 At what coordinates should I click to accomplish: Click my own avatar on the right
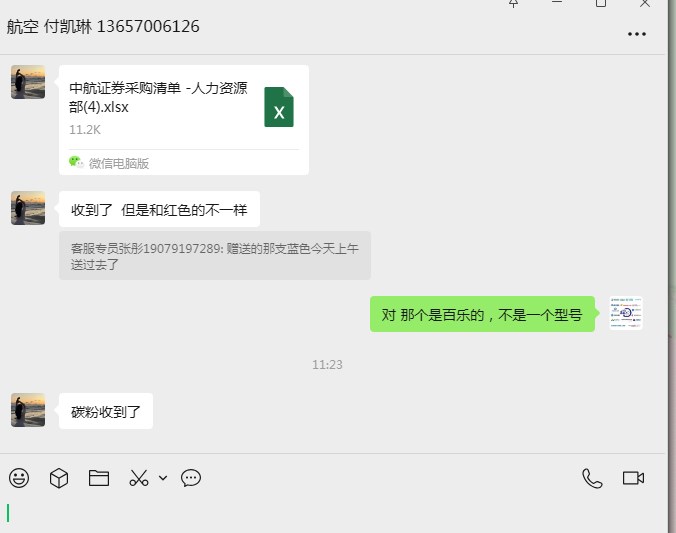pyautogui.click(x=626, y=313)
